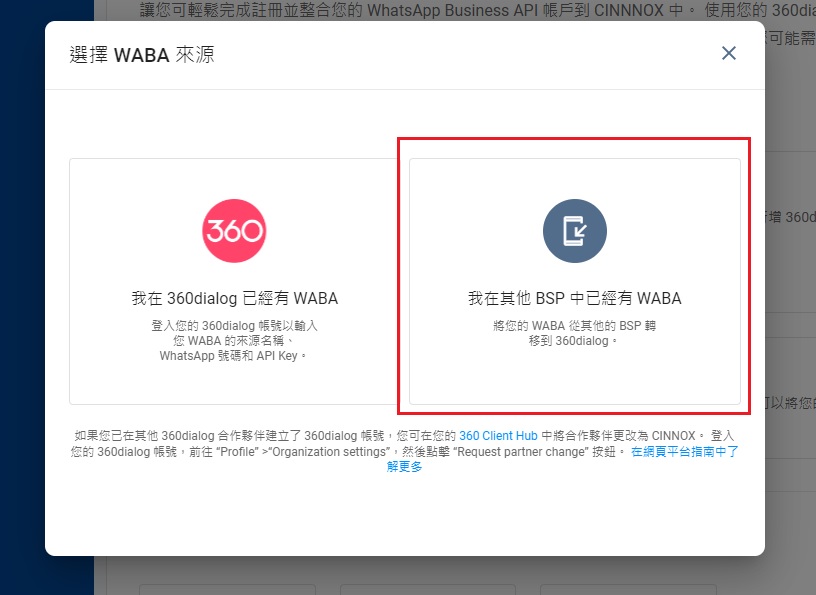The image size is (816, 595).
Task: Click the blue BSP transfer phone icon
Action: 575,231
